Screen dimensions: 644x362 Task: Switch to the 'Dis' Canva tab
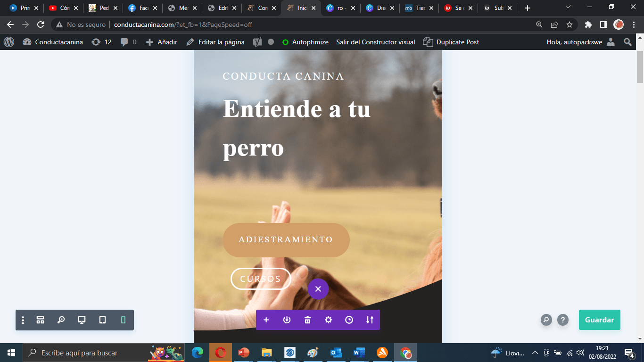click(x=380, y=8)
